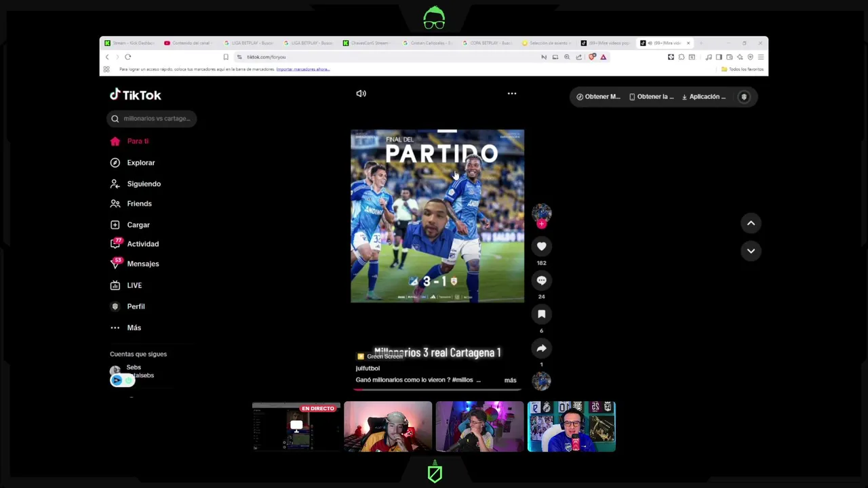The height and width of the screenshot is (488, 868).
Task: Open Explorar page
Action: (x=133, y=163)
